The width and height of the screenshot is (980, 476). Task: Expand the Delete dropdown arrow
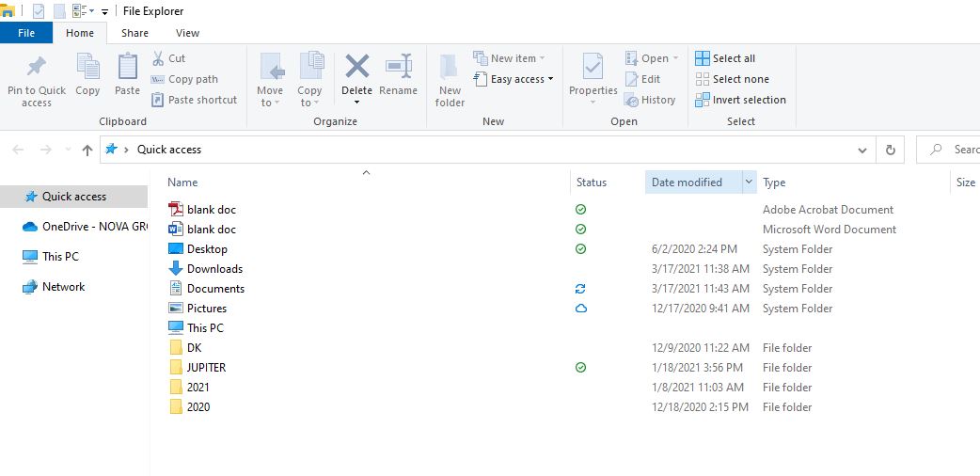click(x=356, y=103)
